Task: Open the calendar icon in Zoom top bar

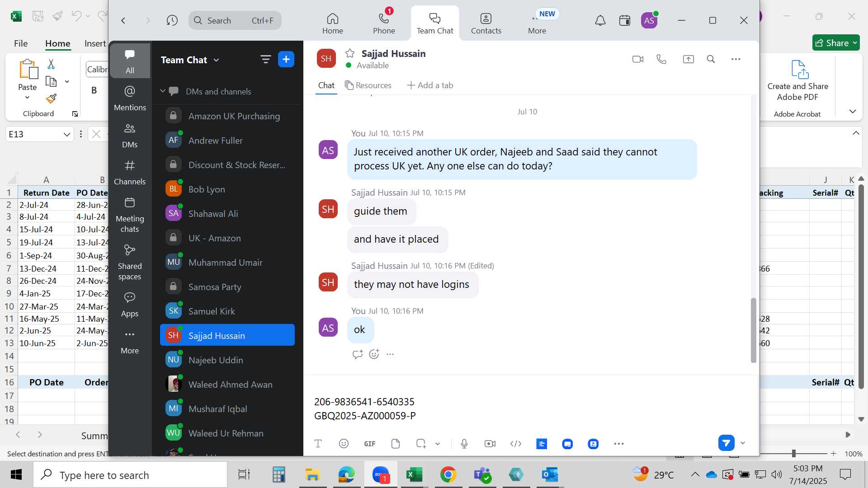Action: pos(625,20)
